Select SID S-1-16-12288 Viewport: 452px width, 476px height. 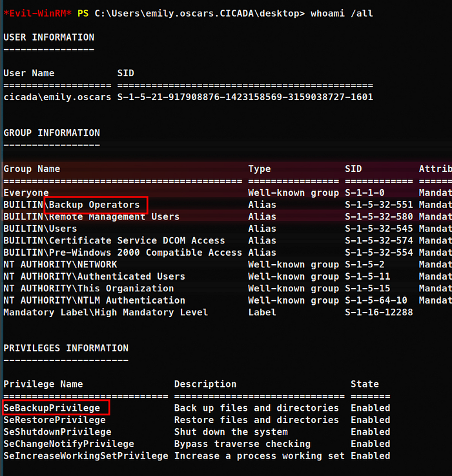(x=379, y=313)
